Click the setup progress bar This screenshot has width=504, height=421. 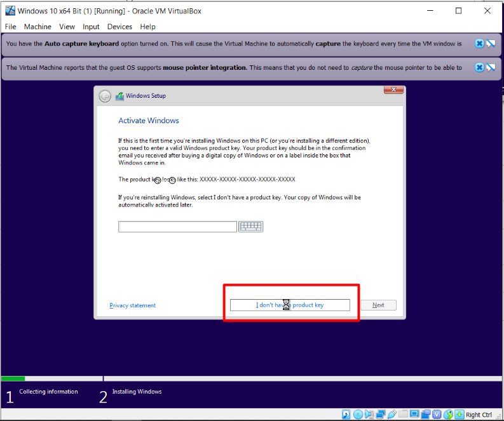pyautogui.click(x=252, y=378)
